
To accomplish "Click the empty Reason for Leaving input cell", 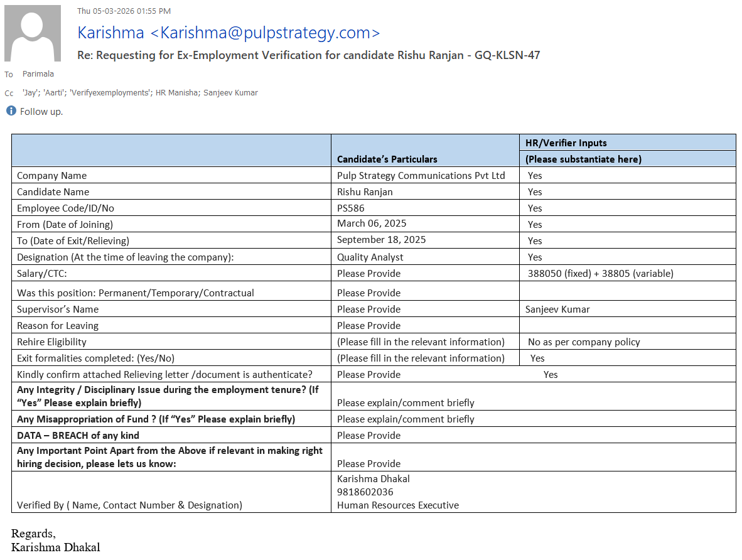I will tap(626, 325).
